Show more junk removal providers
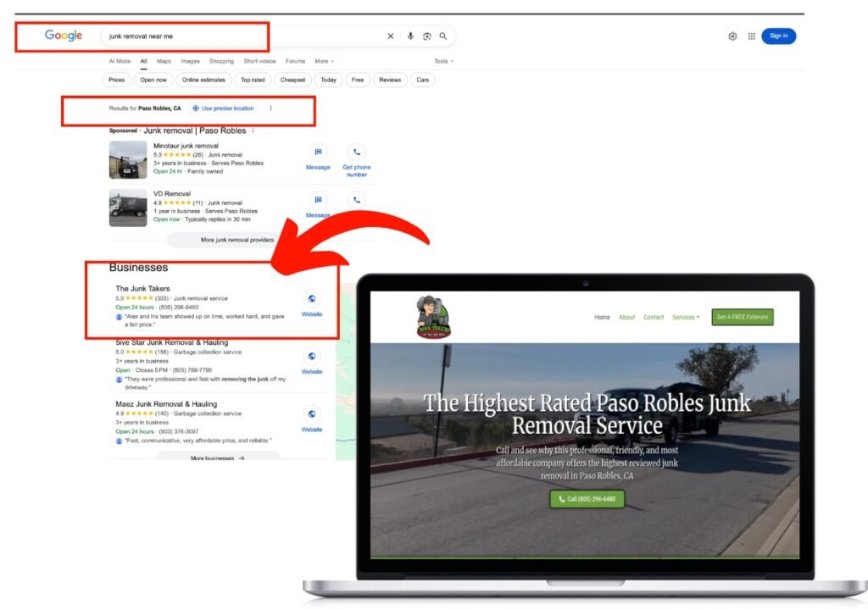 [x=237, y=240]
